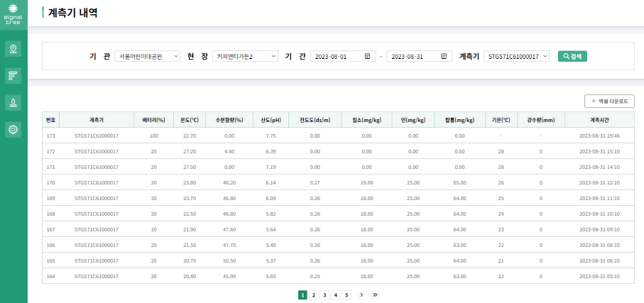Click calendar icon in end date field

pos(444,56)
